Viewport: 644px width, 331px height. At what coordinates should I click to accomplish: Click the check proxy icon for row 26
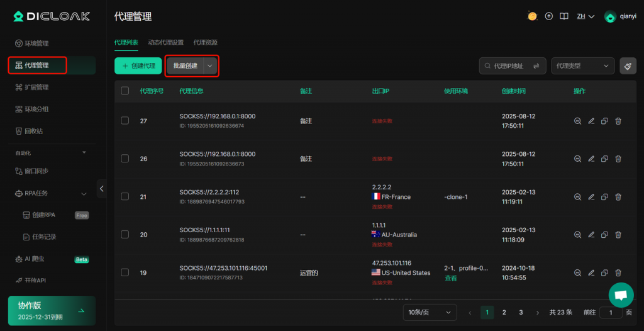click(x=578, y=159)
